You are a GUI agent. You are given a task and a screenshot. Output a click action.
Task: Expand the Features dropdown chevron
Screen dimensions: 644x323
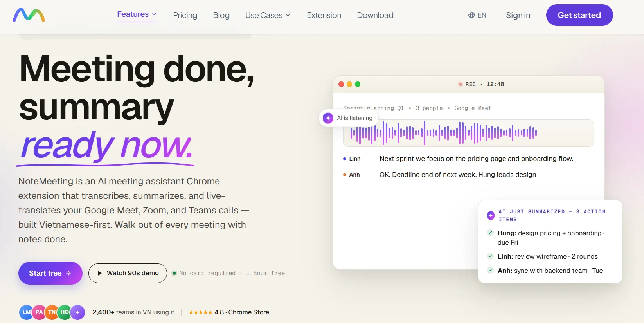click(x=154, y=14)
